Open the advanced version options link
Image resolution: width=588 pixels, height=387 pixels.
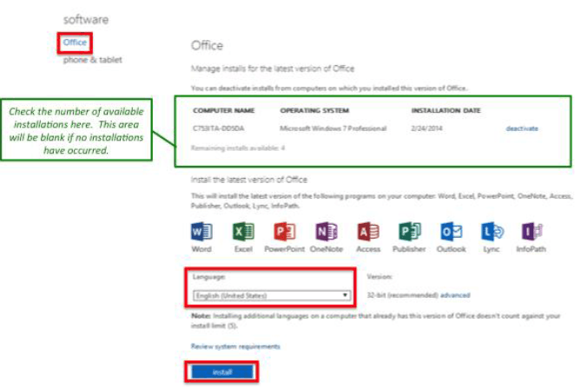click(x=455, y=295)
